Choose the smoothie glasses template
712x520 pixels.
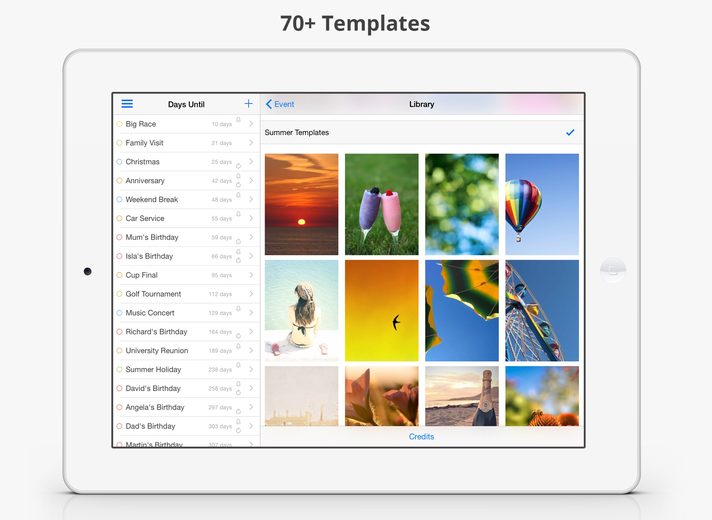click(381, 204)
